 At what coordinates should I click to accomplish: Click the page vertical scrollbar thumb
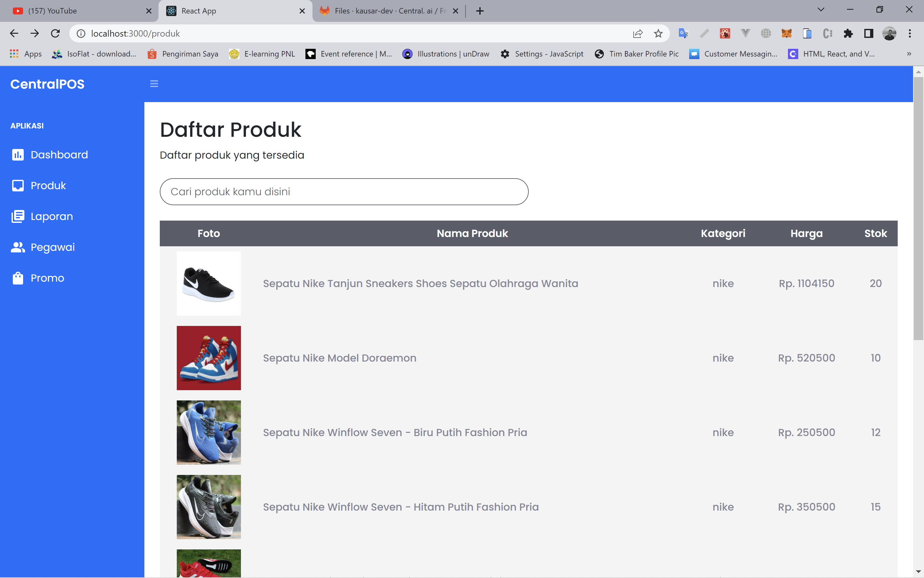pos(918,208)
